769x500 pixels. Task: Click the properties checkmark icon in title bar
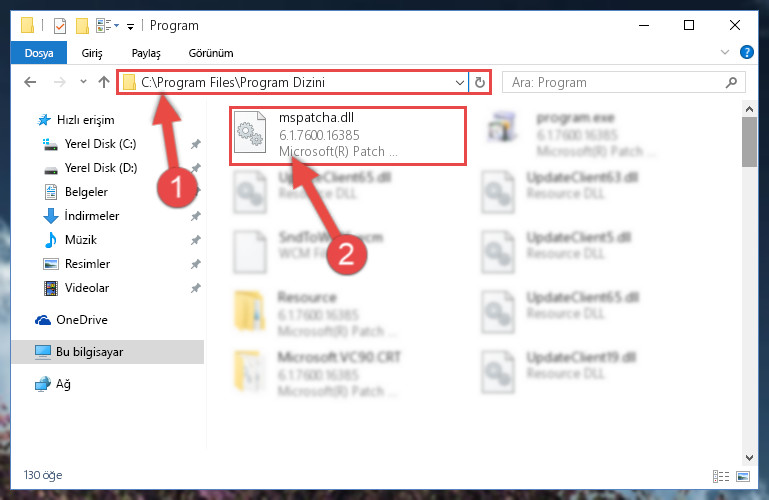(60, 25)
